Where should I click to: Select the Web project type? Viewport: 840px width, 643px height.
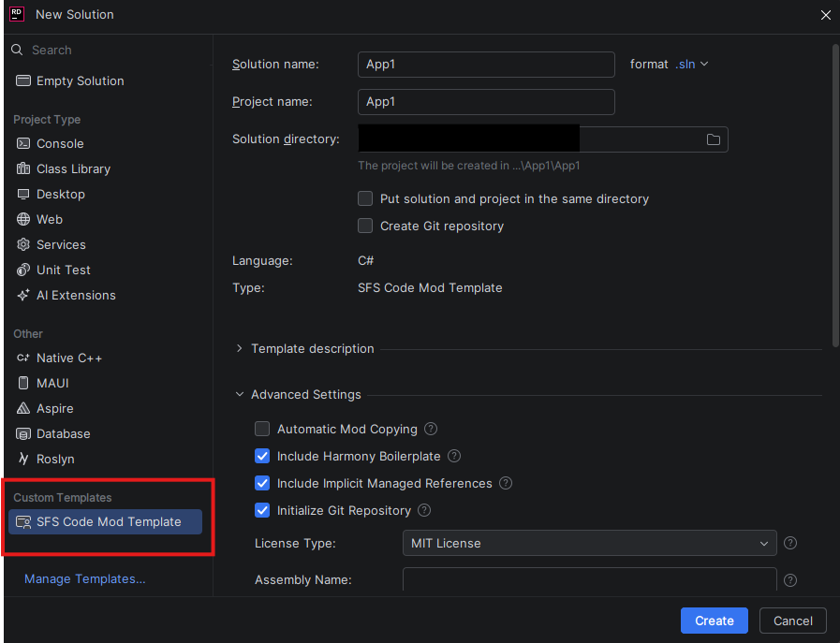[105, 219]
